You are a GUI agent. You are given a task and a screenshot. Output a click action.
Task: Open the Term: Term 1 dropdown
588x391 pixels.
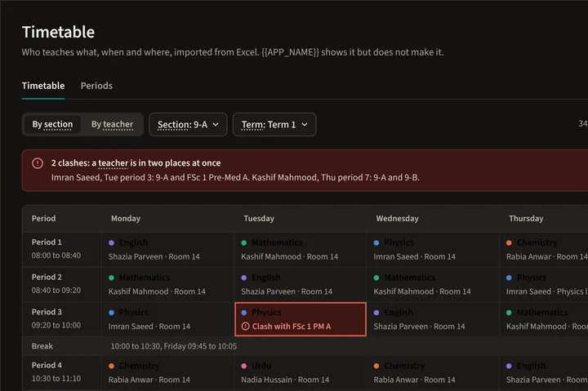(x=274, y=124)
